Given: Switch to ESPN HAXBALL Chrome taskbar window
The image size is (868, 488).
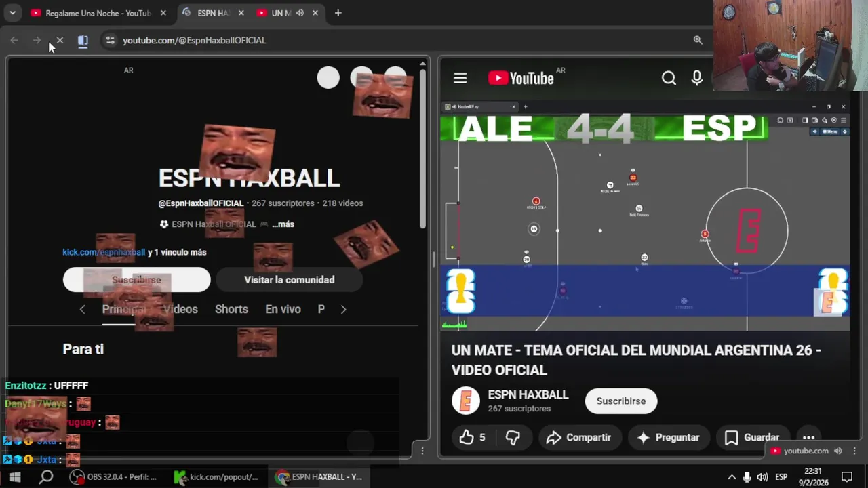Looking at the screenshot, I should tap(319, 477).
